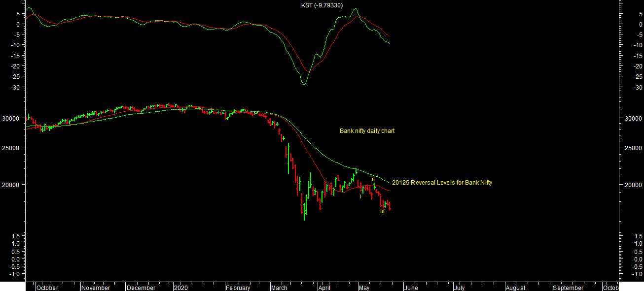The width and height of the screenshot is (644, 291).
Task: Select the 'Bank nifty daily chart' text label
Action: coord(367,131)
